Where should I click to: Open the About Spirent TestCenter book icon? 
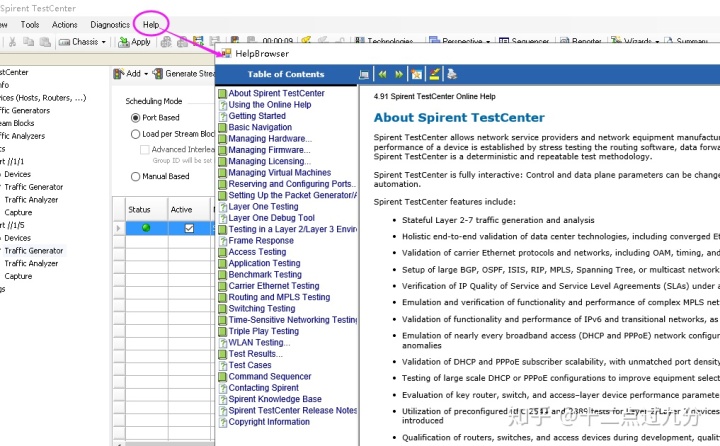point(223,94)
